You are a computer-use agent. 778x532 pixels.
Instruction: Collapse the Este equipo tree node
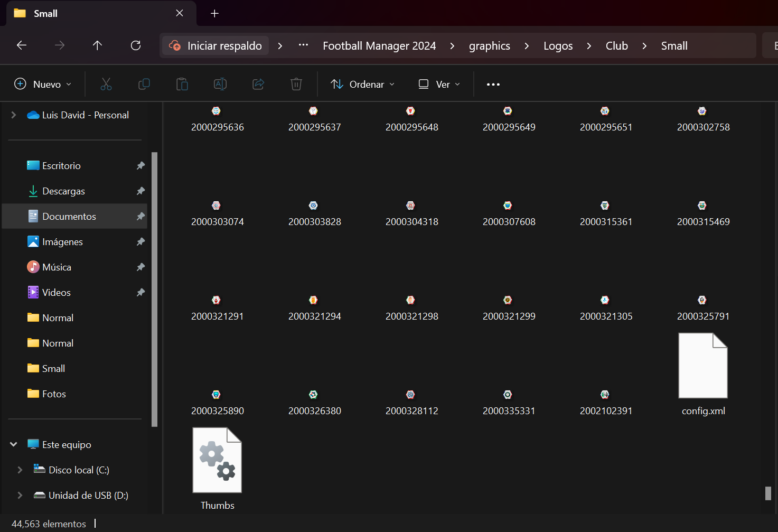pos(14,444)
